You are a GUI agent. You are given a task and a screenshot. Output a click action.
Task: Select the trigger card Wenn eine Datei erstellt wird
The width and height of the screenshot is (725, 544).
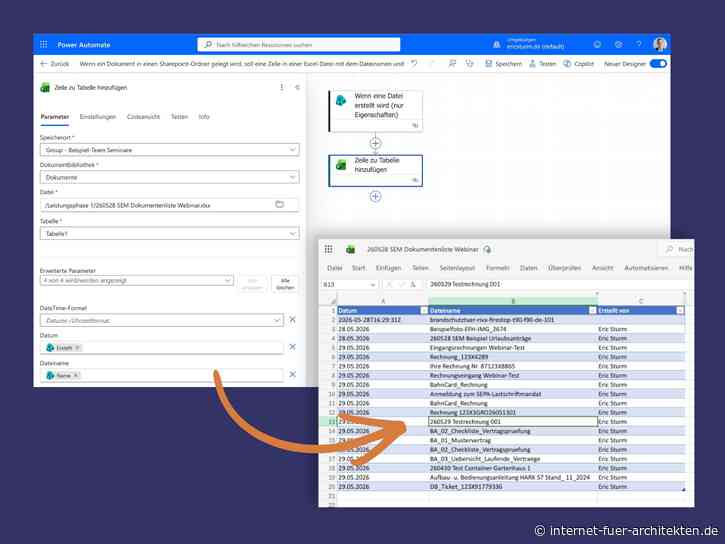click(375, 111)
